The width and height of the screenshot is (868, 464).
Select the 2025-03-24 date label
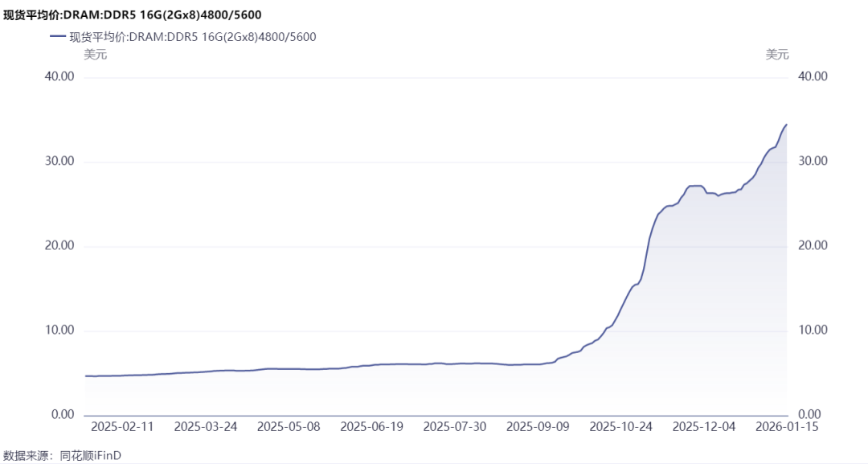pos(206,427)
